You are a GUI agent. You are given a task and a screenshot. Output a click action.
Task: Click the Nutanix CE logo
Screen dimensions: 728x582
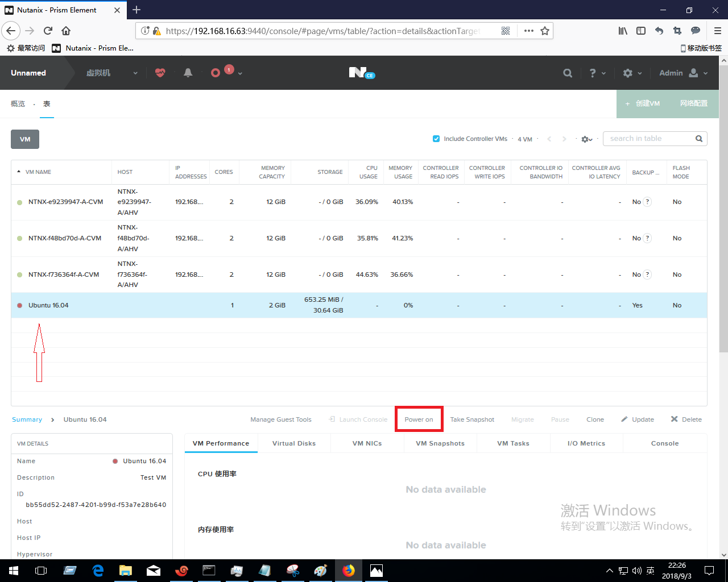pyautogui.click(x=362, y=73)
